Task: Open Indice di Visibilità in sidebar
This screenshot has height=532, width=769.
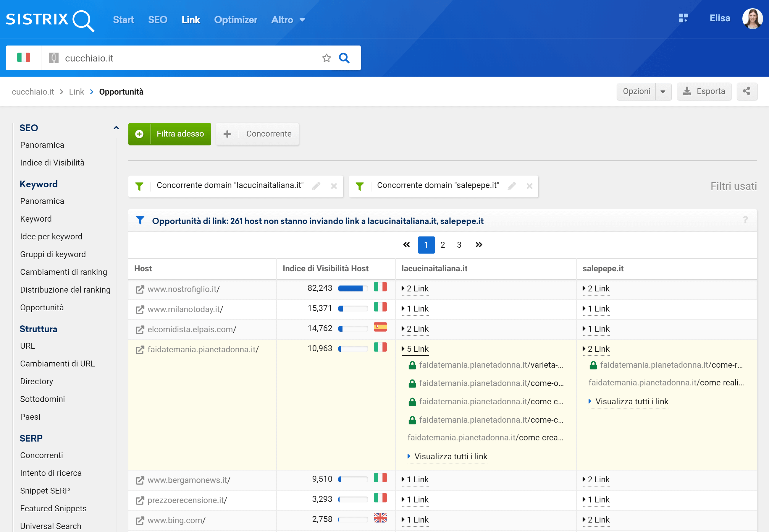Action: [x=52, y=163]
